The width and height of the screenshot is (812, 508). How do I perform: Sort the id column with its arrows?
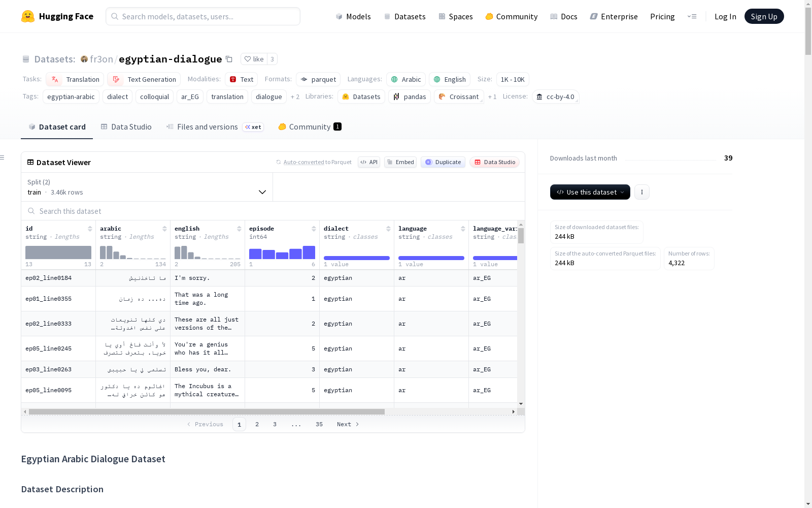[x=90, y=229]
